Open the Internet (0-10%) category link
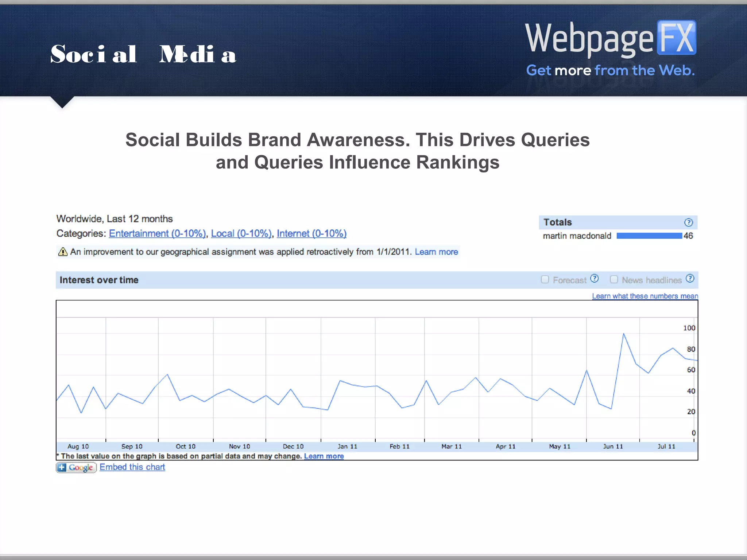 point(311,234)
